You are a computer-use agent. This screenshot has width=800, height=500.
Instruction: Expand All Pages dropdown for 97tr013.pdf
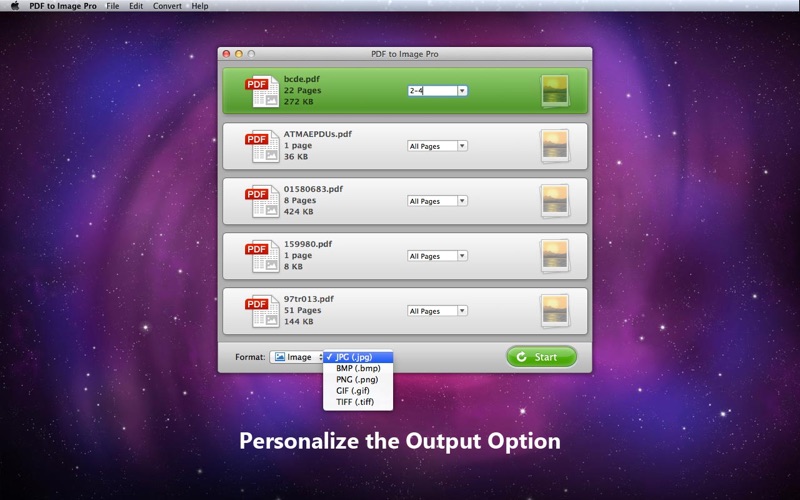462,311
